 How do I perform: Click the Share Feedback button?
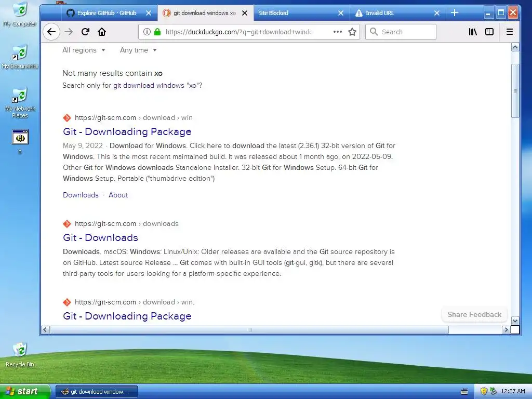(474, 314)
